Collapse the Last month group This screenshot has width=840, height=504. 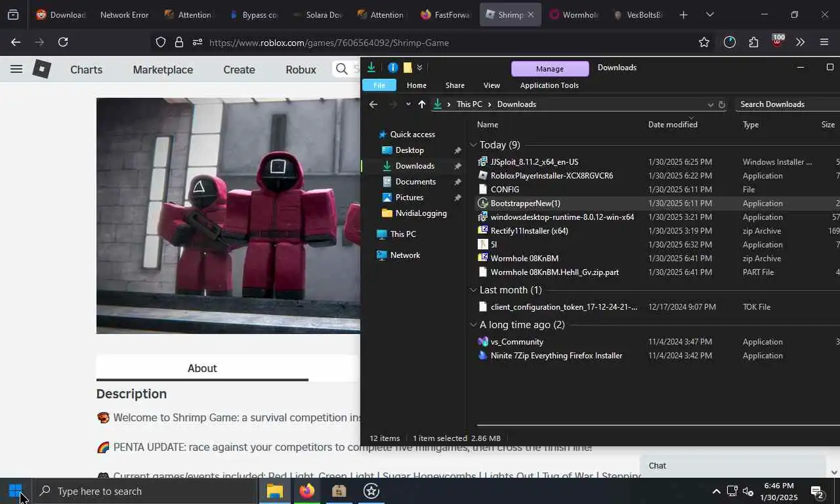[473, 290]
